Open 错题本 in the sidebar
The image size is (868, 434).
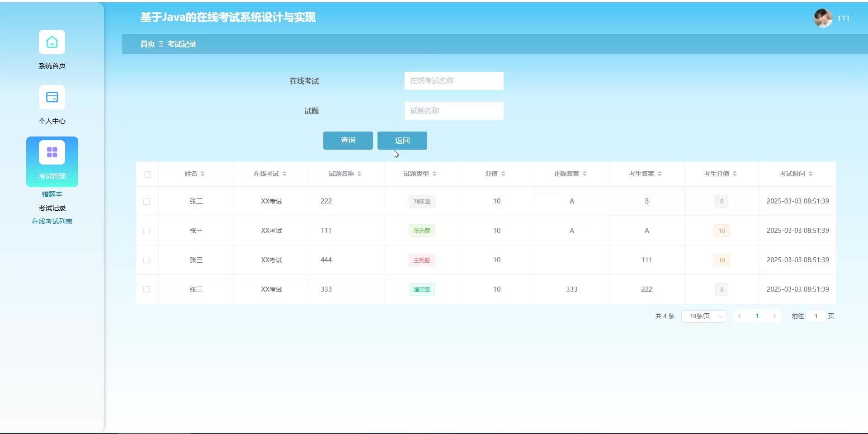point(52,194)
